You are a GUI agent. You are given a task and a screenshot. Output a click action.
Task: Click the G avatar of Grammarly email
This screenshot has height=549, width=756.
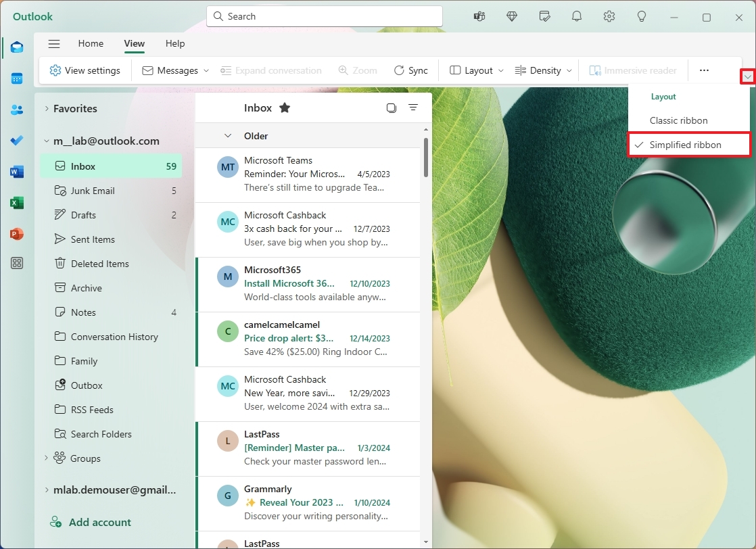click(228, 496)
